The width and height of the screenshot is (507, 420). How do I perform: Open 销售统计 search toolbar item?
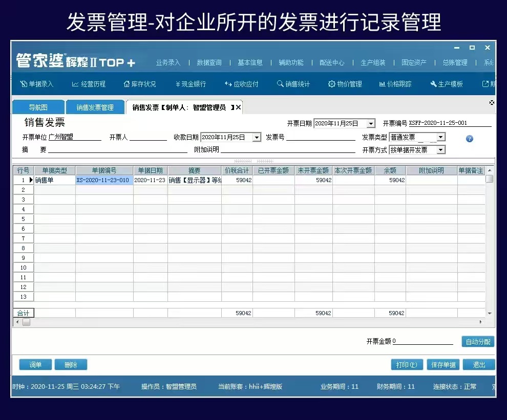click(x=293, y=84)
